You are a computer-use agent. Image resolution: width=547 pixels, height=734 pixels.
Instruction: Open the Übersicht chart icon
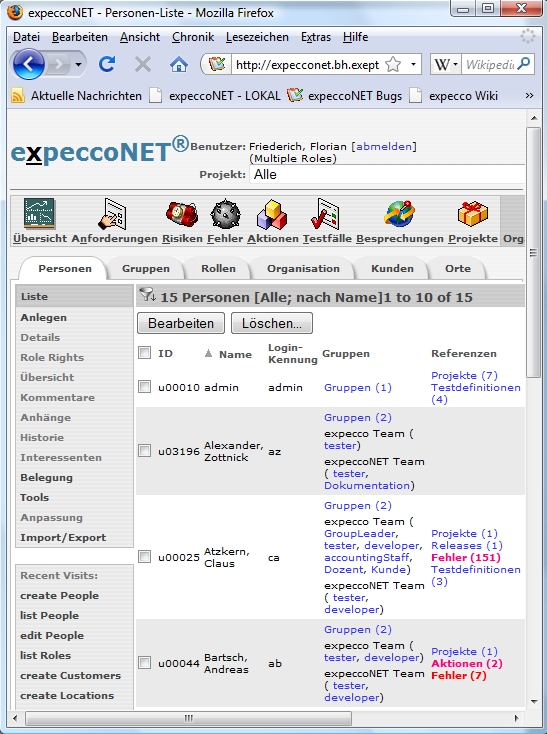40,213
